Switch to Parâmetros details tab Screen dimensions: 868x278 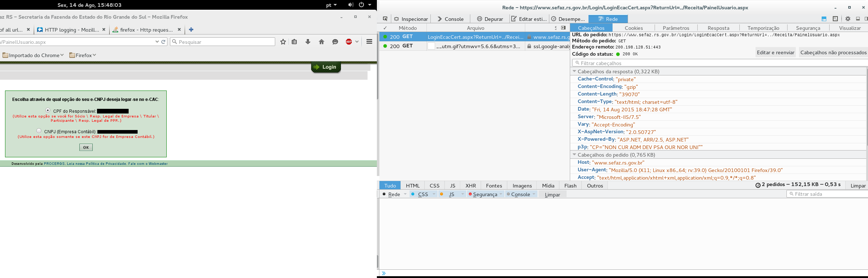pos(676,28)
